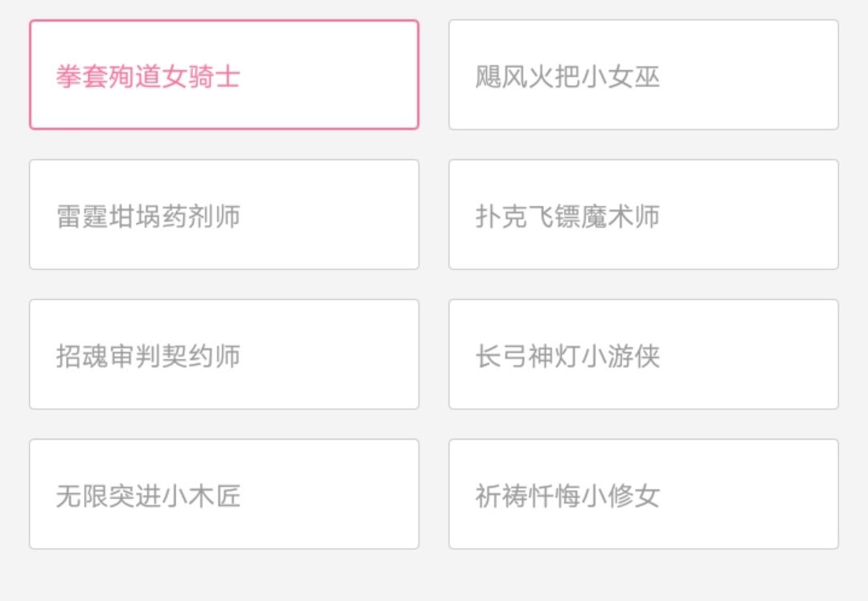Click the 小女巫 text label
This screenshot has height=601, width=868.
620,78
